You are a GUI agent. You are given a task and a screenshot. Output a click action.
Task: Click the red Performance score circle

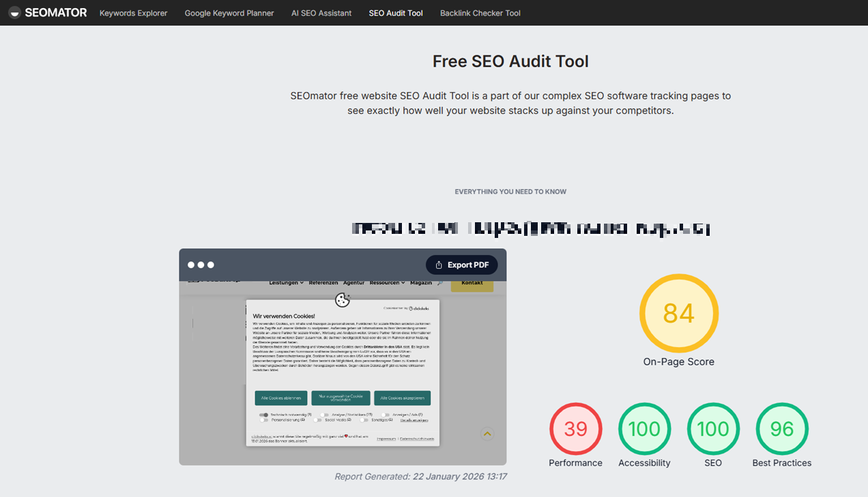tap(575, 427)
